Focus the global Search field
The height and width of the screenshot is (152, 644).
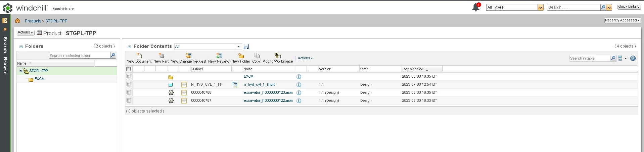tap(573, 7)
